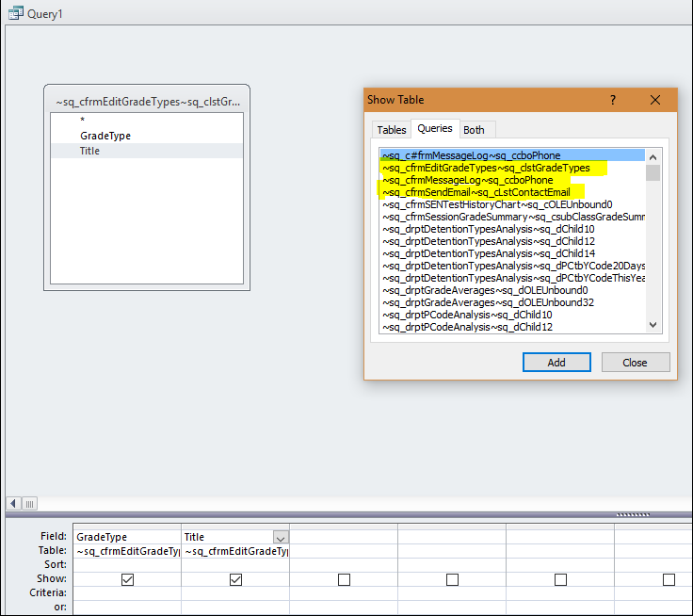Click the horizontal scrollbar thumb grip
Viewport: 693px width, 616px height.
[29, 503]
